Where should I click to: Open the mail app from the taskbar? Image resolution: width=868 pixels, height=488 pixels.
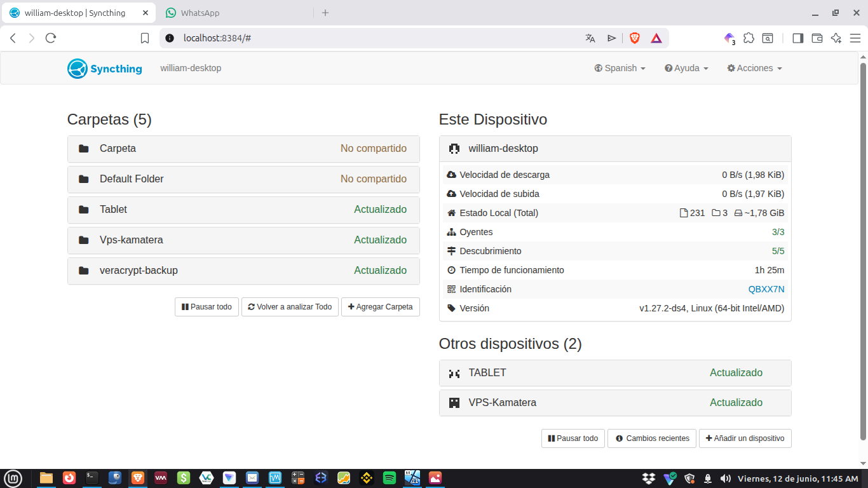coord(252,478)
